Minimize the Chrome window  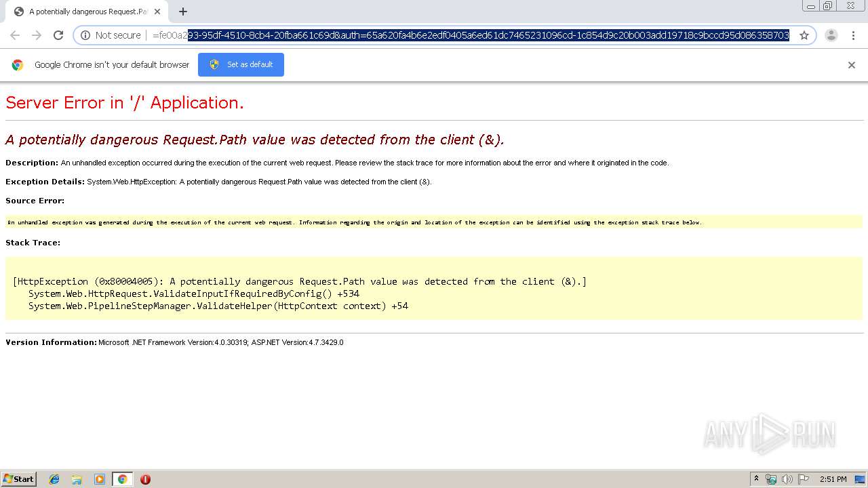pyautogui.click(x=811, y=5)
